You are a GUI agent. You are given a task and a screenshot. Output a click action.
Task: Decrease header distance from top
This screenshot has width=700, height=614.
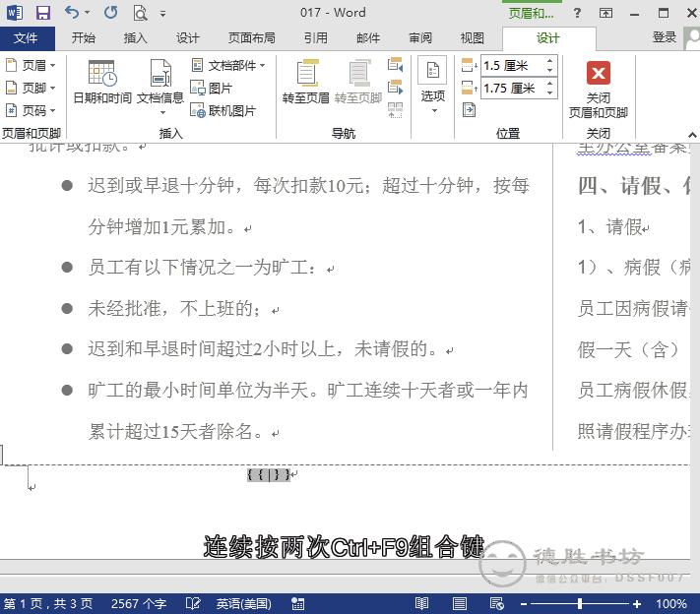[550, 71]
